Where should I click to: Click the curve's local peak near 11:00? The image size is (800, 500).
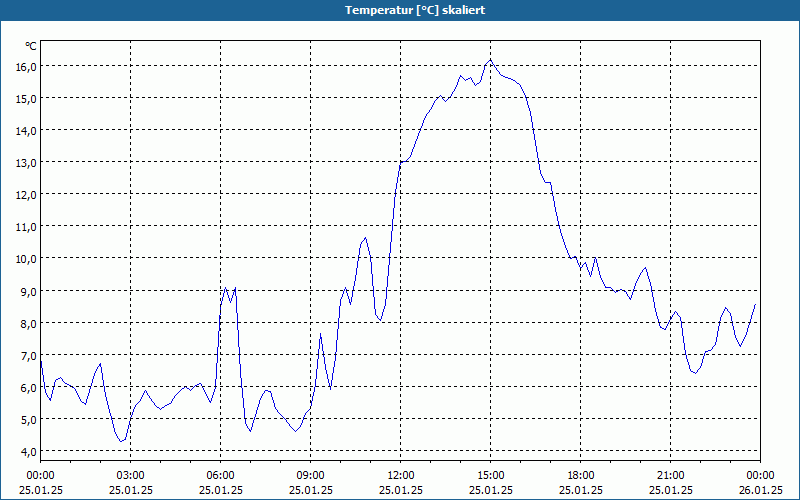pyautogui.click(x=365, y=238)
